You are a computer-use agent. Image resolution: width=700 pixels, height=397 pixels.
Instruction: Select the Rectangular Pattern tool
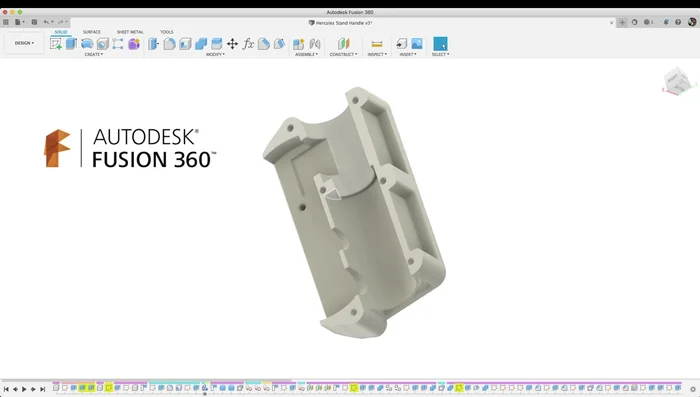(118, 44)
